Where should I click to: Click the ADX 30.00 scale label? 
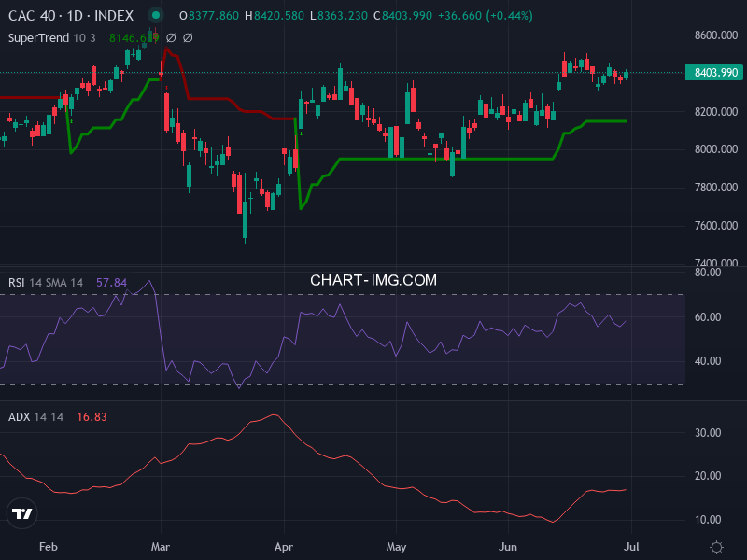coord(708,433)
